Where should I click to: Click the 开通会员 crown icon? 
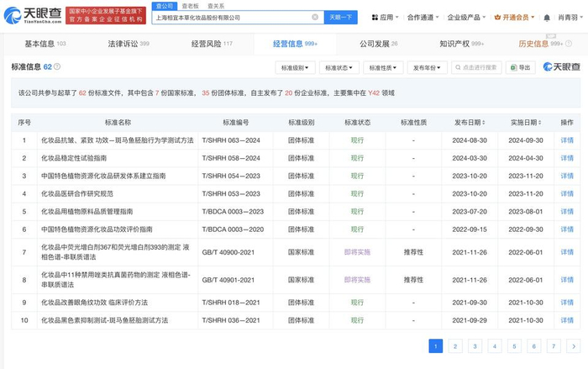(x=498, y=17)
